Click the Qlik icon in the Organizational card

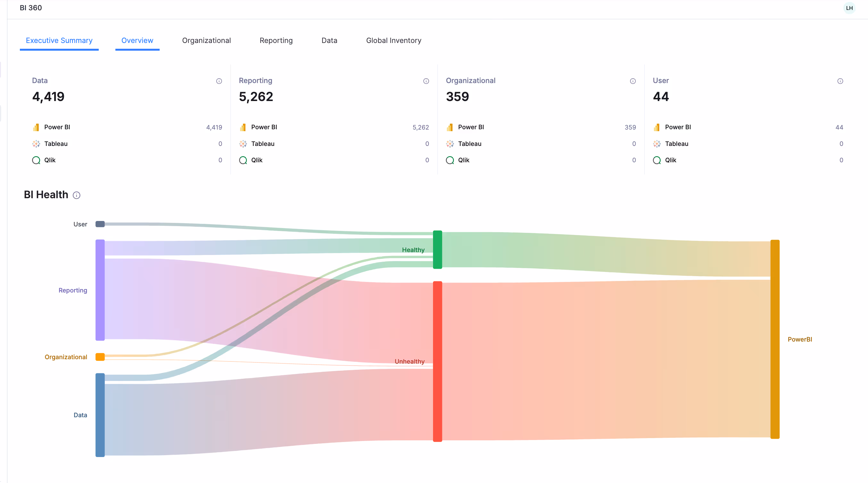(450, 160)
